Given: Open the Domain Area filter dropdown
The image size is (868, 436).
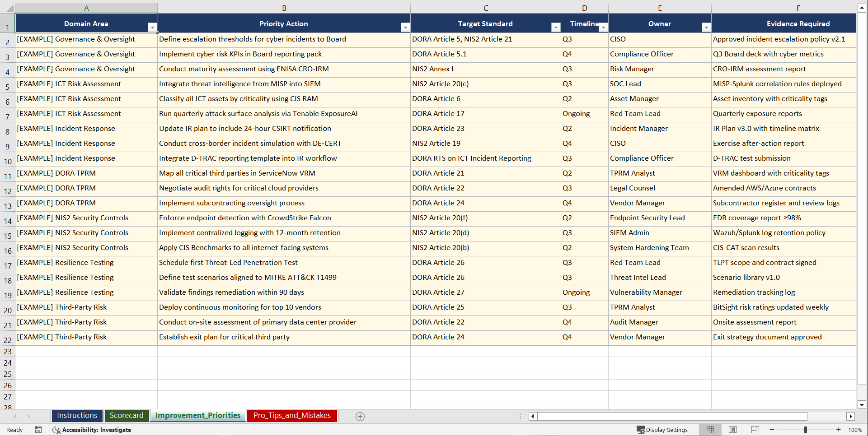Looking at the screenshot, I should 153,27.
